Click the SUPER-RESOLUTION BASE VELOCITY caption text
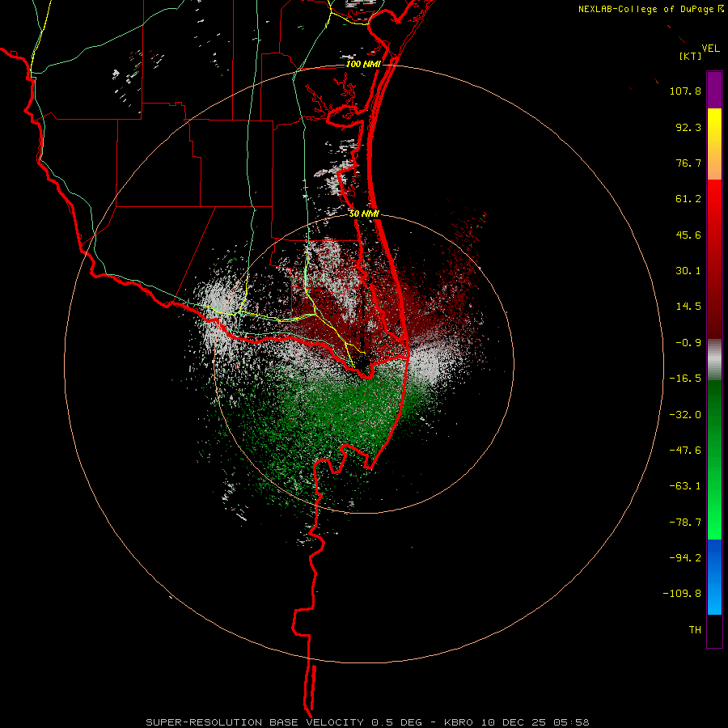 click(255, 722)
